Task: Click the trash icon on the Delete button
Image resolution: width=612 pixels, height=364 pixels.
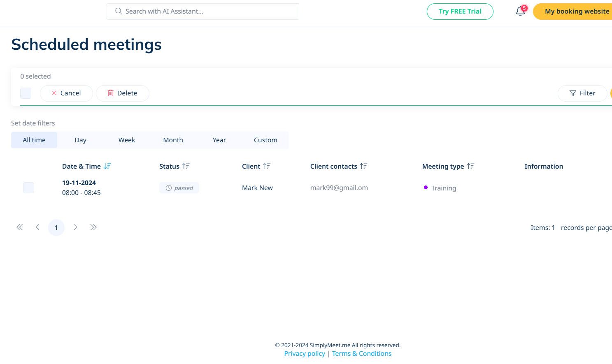Action: tap(111, 93)
